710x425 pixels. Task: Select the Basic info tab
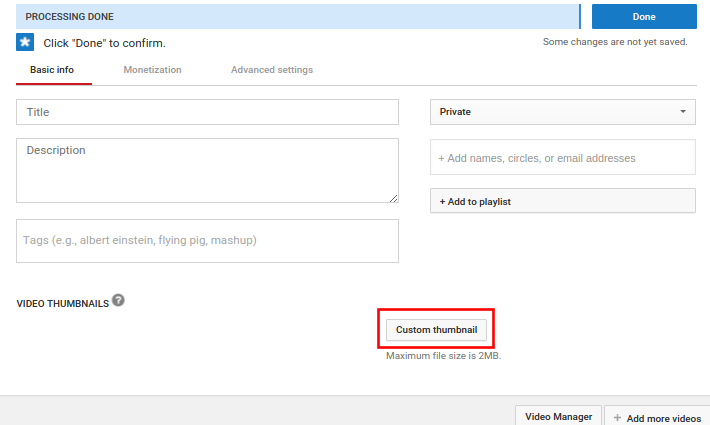click(52, 70)
